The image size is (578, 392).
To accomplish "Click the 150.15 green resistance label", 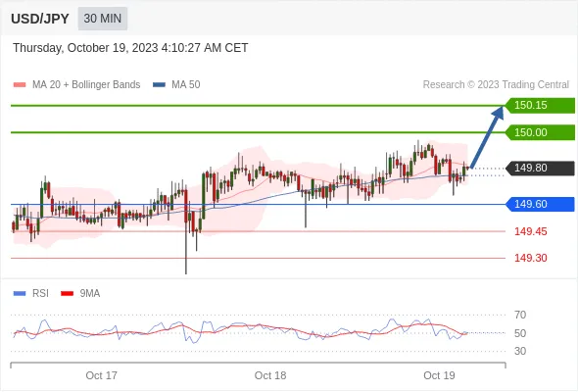I will point(540,106).
